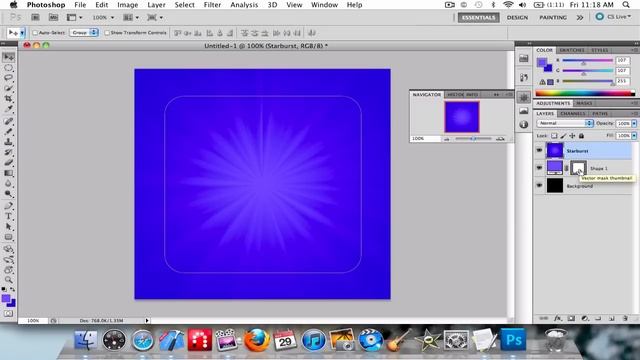Select the Rectangle shape tool
Screen dimensions: 640x360
coord(9,237)
